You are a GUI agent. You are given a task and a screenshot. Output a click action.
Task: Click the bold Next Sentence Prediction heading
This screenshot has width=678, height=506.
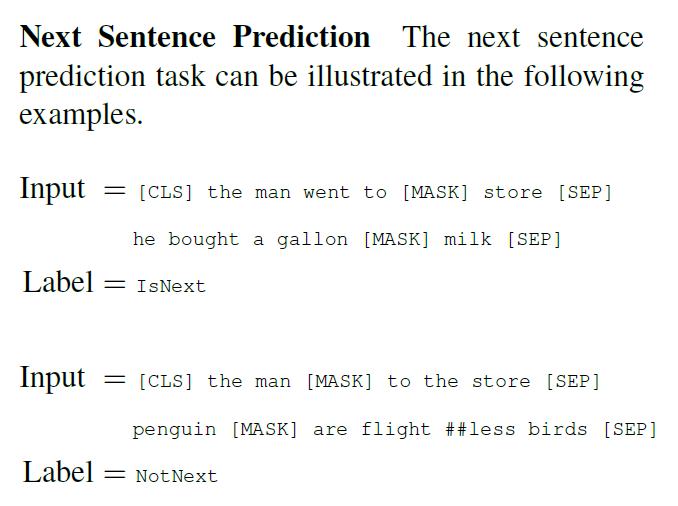[195, 37]
